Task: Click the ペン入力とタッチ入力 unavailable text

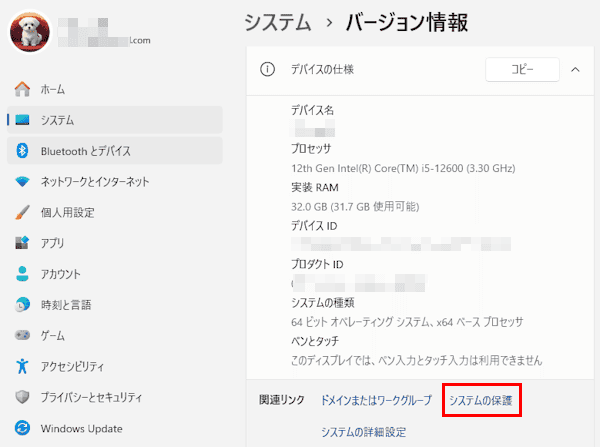Action: click(x=416, y=361)
